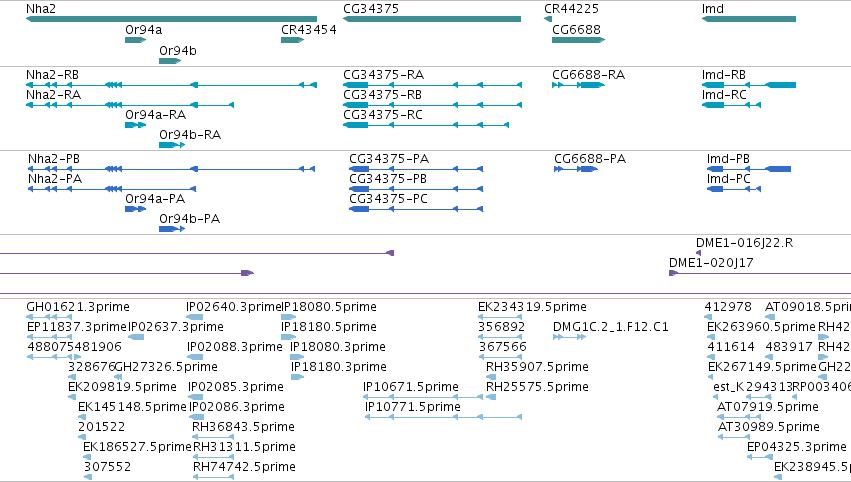Select the CG34375-RC transcript track
851x482 pixels.
pos(426,125)
